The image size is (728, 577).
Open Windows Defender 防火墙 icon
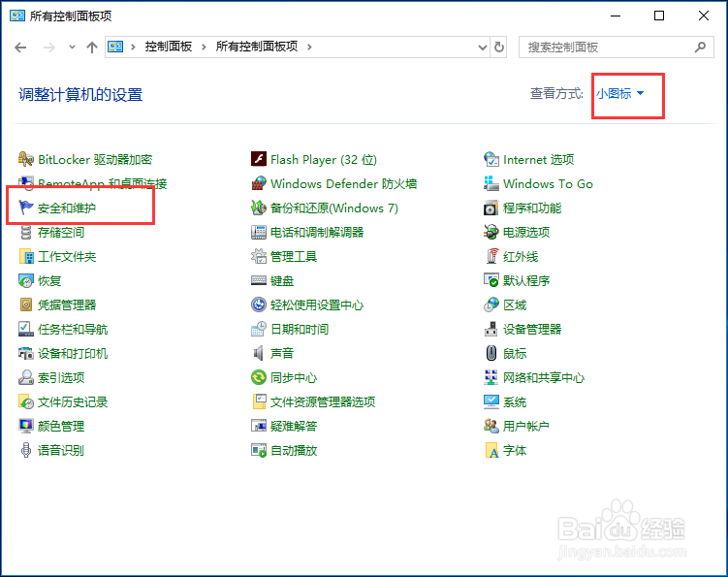(259, 183)
